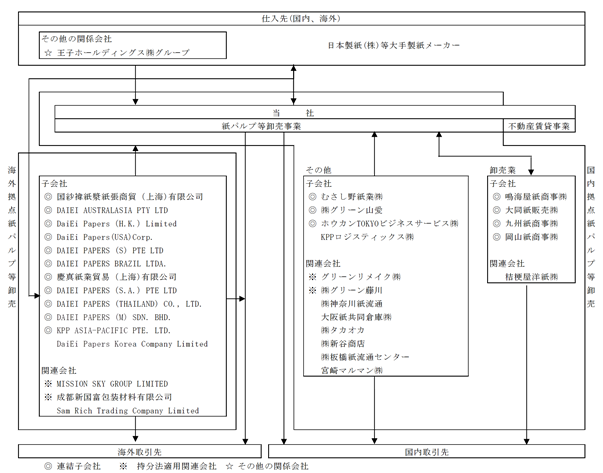This screenshot has height=473, width=603.
Task: Select ㈱グリーン山愛 entry
Action: (x=351, y=210)
